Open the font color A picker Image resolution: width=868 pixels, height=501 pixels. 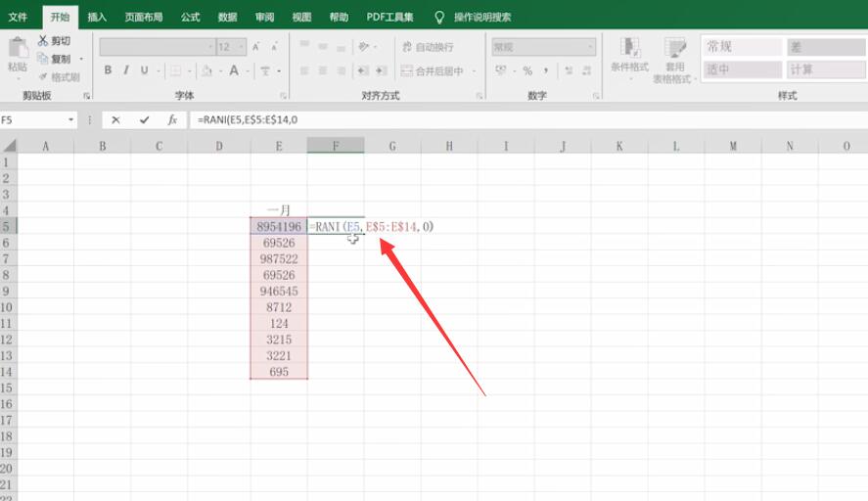tap(234, 70)
